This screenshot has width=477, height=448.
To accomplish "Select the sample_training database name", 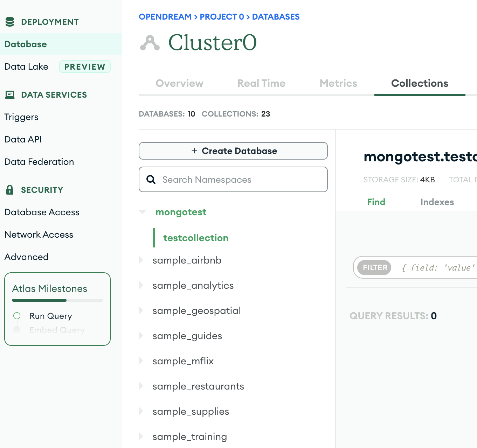I will (190, 437).
